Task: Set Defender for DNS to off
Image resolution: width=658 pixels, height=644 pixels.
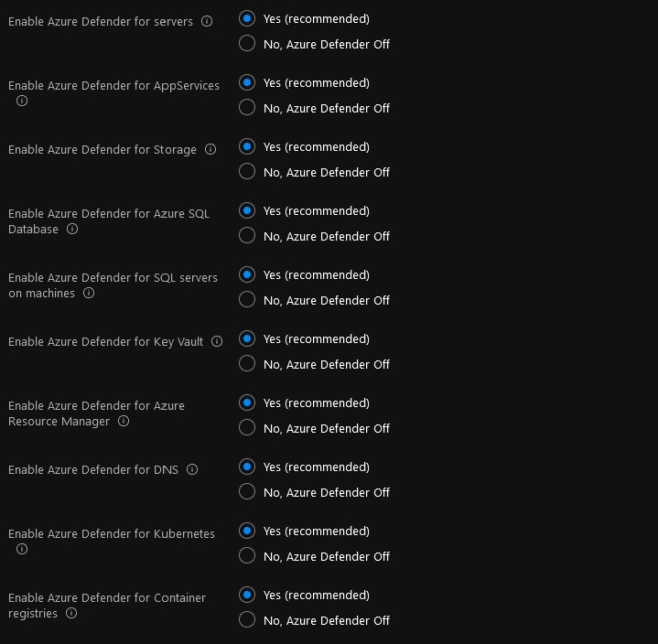Action: tap(246, 491)
